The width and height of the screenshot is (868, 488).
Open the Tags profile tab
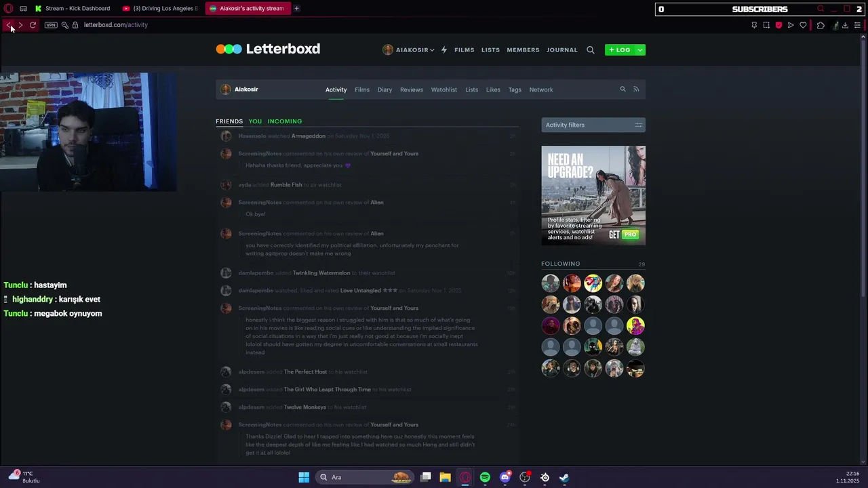click(x=515, y=89)
